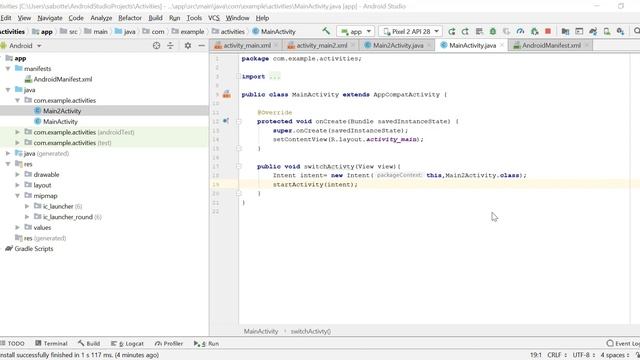Close the AndroidManifest.xml tab

coord(587,45)
